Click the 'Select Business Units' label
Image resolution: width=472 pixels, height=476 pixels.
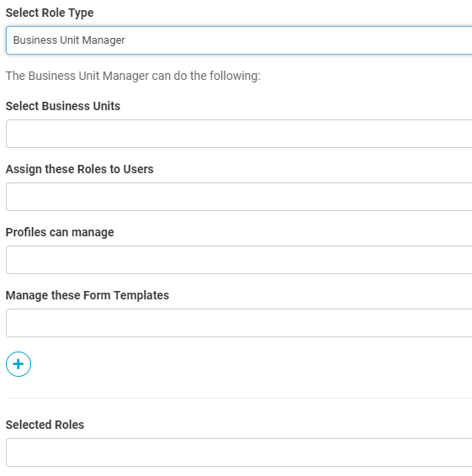63,106
